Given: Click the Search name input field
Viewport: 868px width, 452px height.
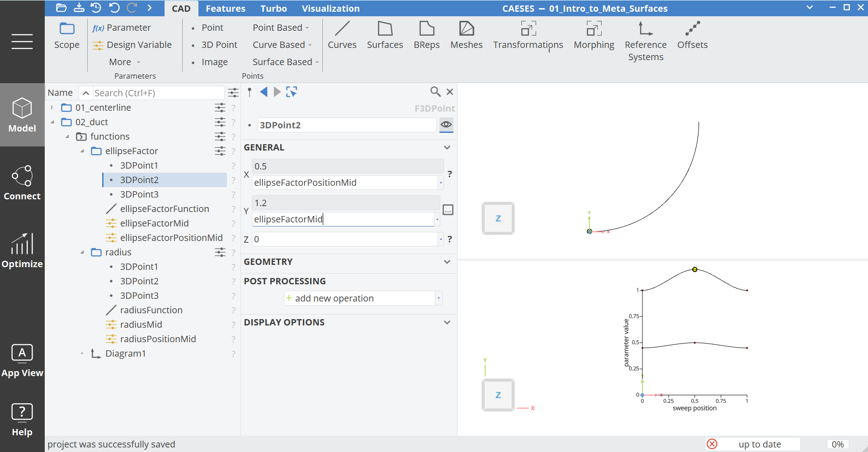Looking at the screenshot, I should [157, 93].
